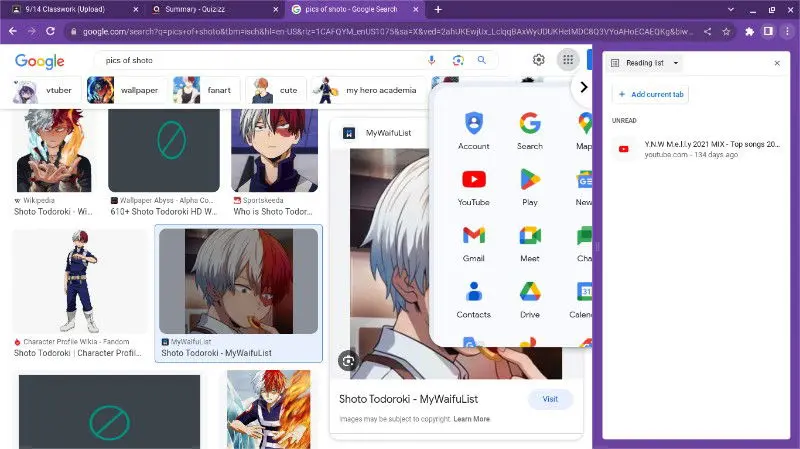This screenshot has height=449, width=800.
Task: Share this page from the address bar
Action: pyautogui.click(x=707, y=32)
